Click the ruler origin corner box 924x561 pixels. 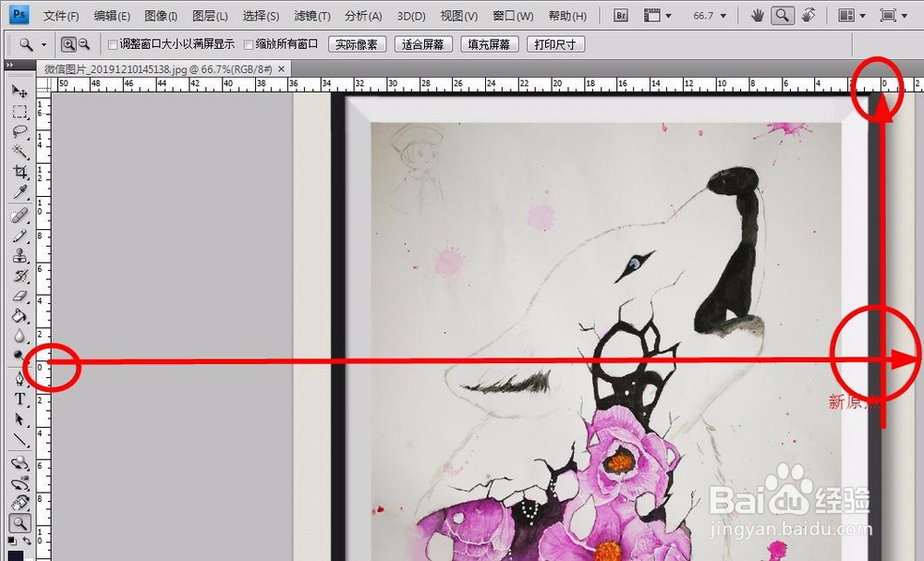click(x=43, y=85)
